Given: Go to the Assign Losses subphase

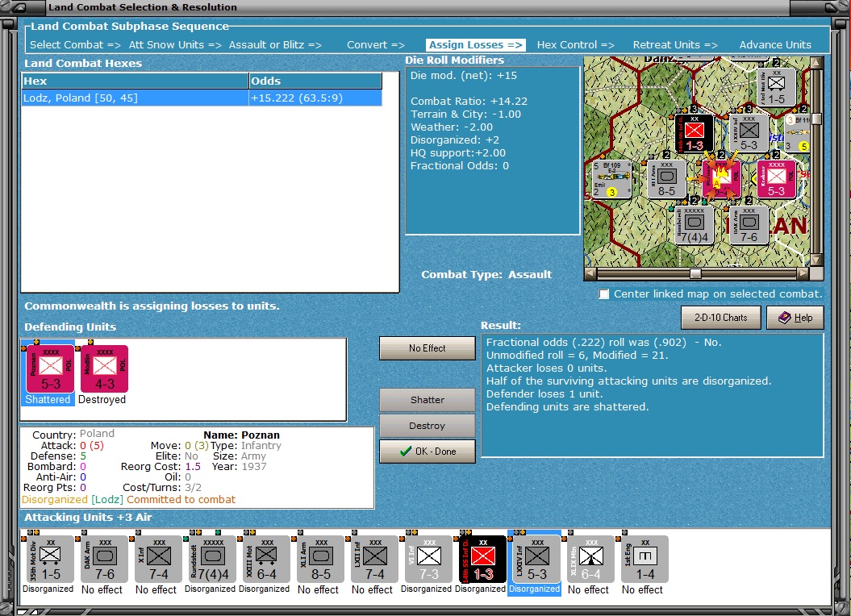Looking at the screenshot, I should 476,45.
